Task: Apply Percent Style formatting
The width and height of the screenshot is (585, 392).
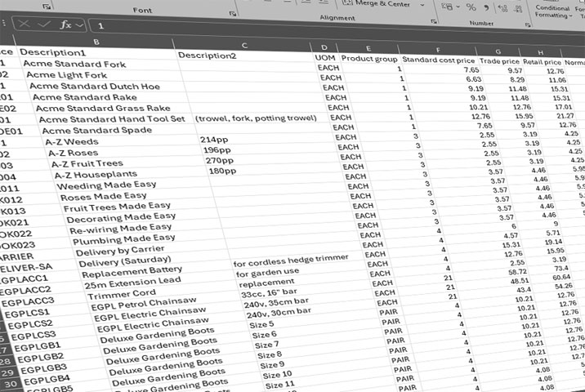Action: pos(471,7)
